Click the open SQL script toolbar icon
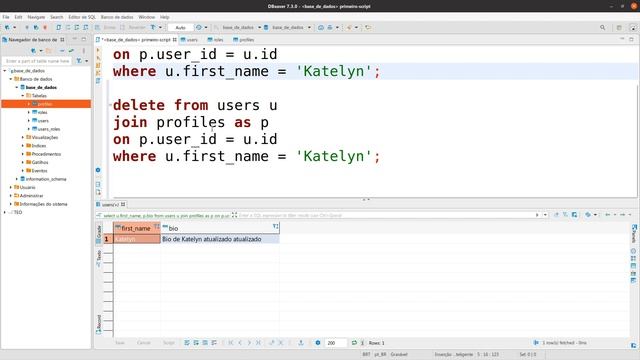The width and height of the screenshot is (640, 360). 59,27
